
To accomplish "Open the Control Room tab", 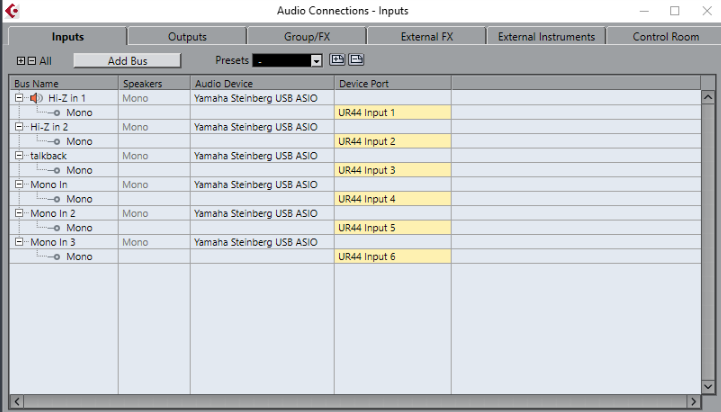I will [x=665, y=37].
